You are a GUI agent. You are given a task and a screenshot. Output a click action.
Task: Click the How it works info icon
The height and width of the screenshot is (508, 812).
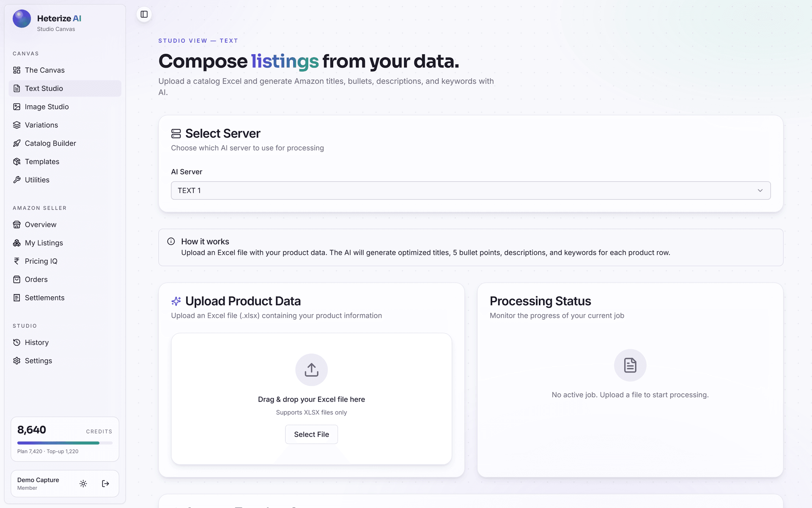tap(171, 241)
